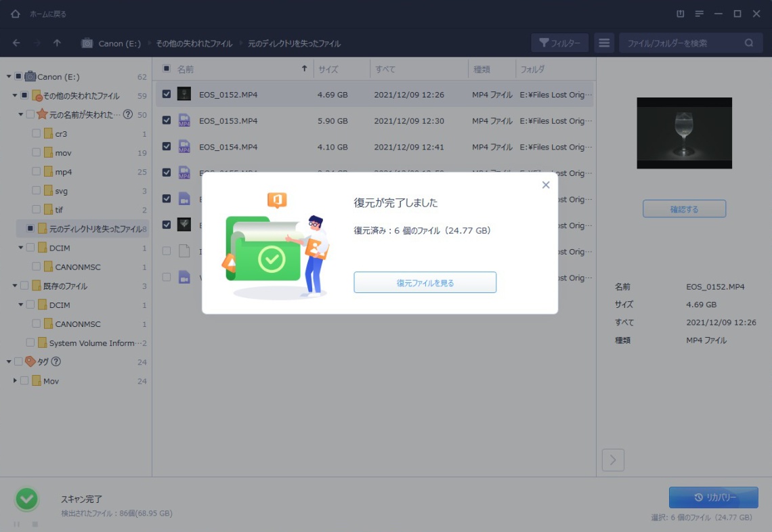Sort by the サイズ column header
The image size is (772, 532).
328,70
